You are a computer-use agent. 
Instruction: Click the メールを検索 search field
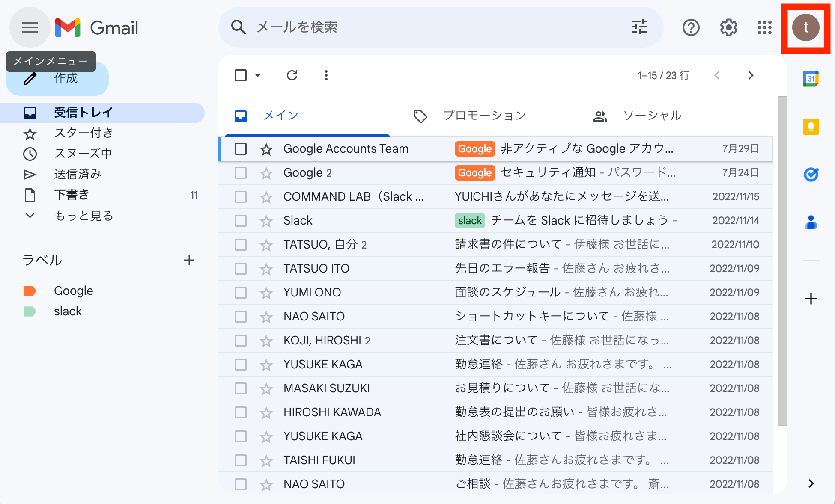[441, 27]
